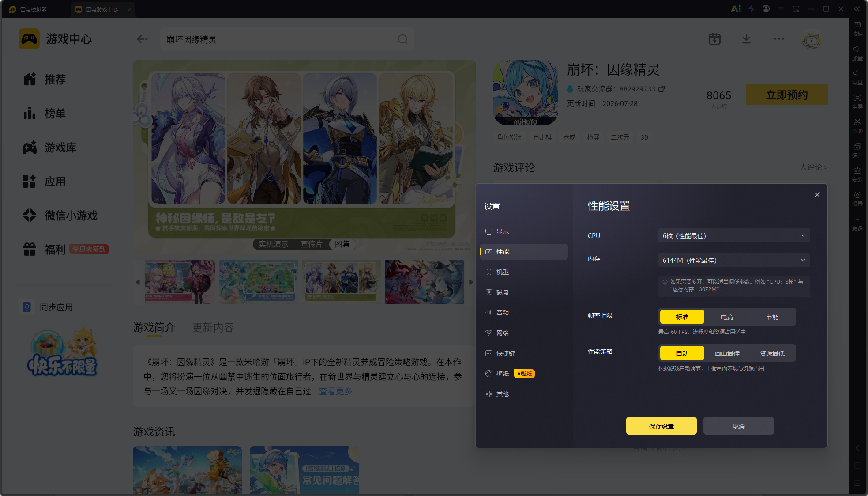Open the account icon in title bar
868x496 pixels.
(766, 9)
